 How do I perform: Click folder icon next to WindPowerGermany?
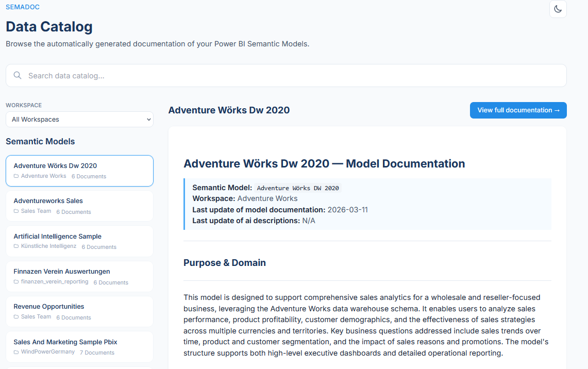[x=16, y=352]
